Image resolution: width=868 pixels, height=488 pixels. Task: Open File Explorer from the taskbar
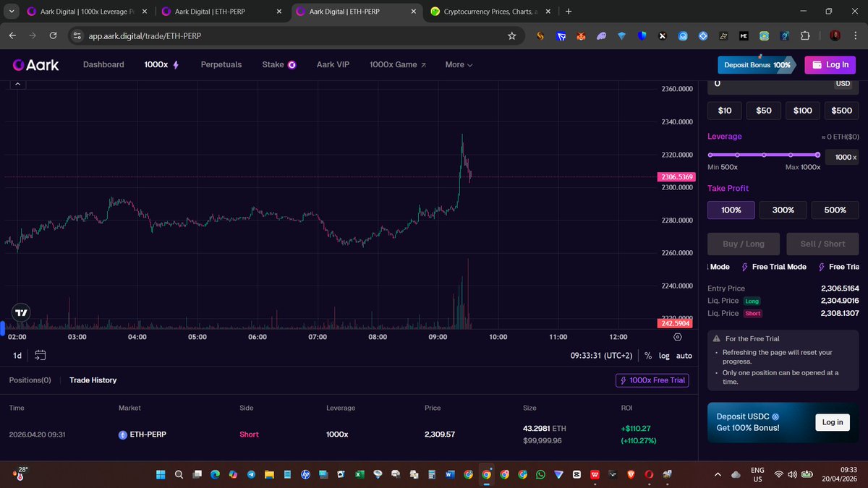269,474
